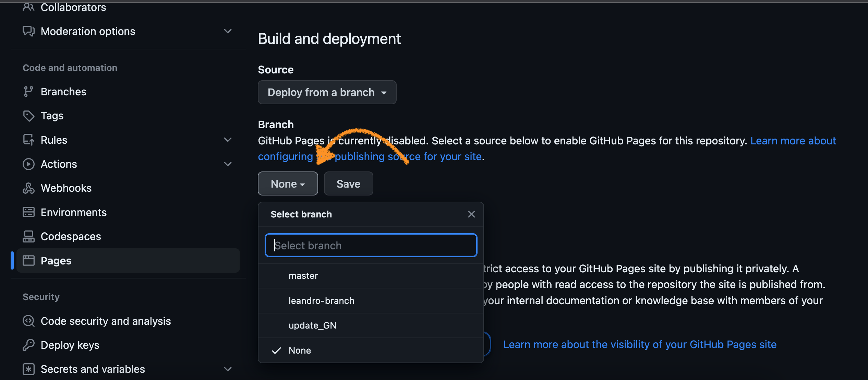Open Secrets and variables label
The width and height of the screenshot is (868, 380).
click(93, 369)
